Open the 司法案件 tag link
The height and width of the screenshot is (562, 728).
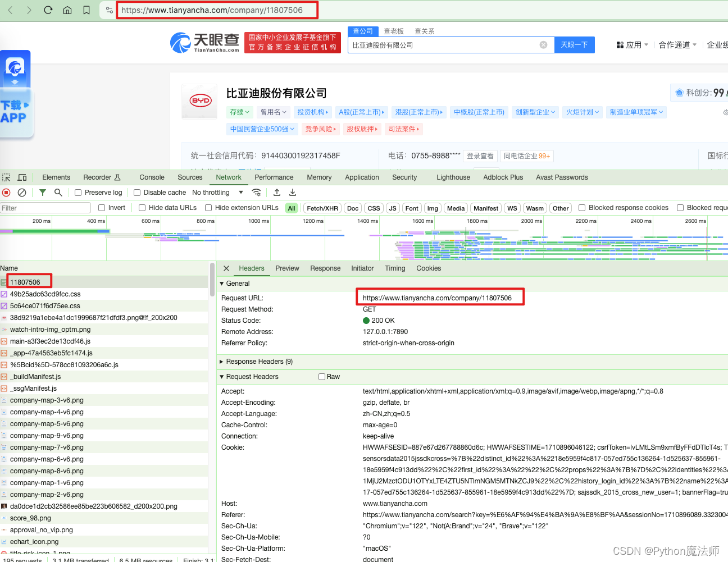coord(404,129)
